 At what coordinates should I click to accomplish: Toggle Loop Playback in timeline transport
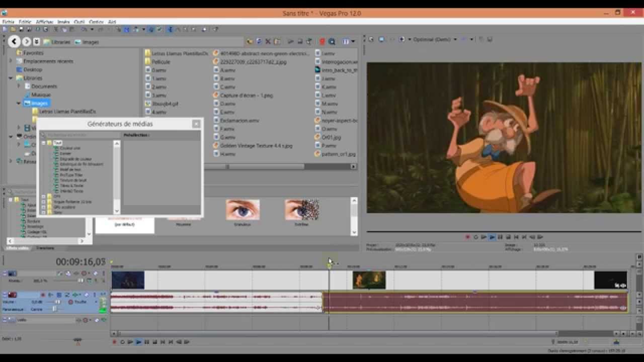[x=122, y=342]
